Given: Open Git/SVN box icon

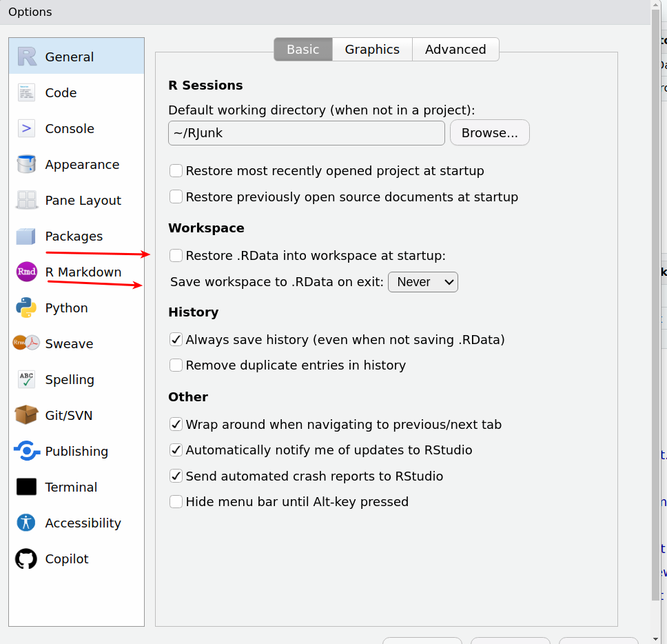Looking at the screenshot, I should point(27,415).
